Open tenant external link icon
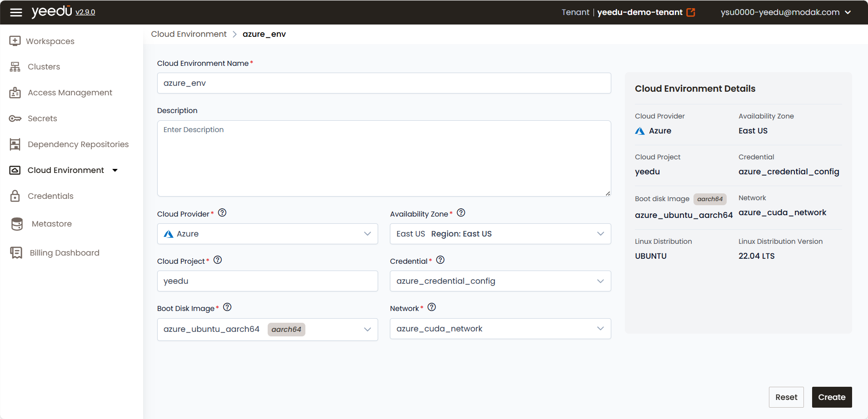The image size is (868, 419). coord(691,12)
